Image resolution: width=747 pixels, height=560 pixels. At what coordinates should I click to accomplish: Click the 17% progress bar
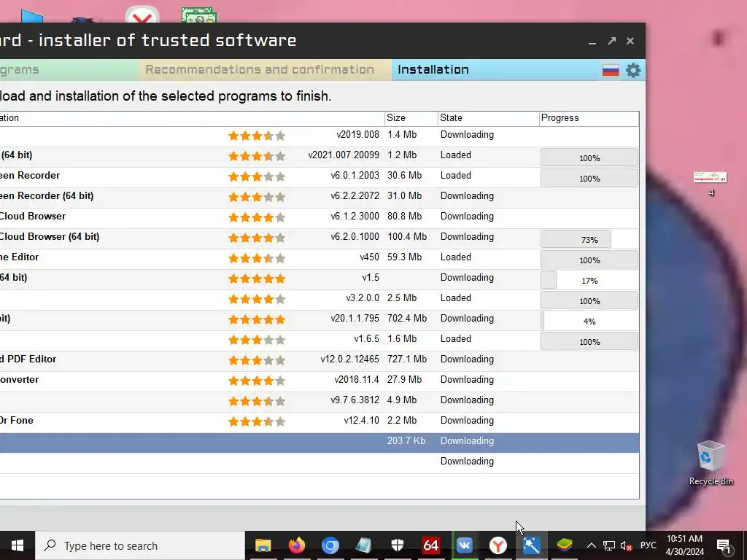[x=589, y=280]
